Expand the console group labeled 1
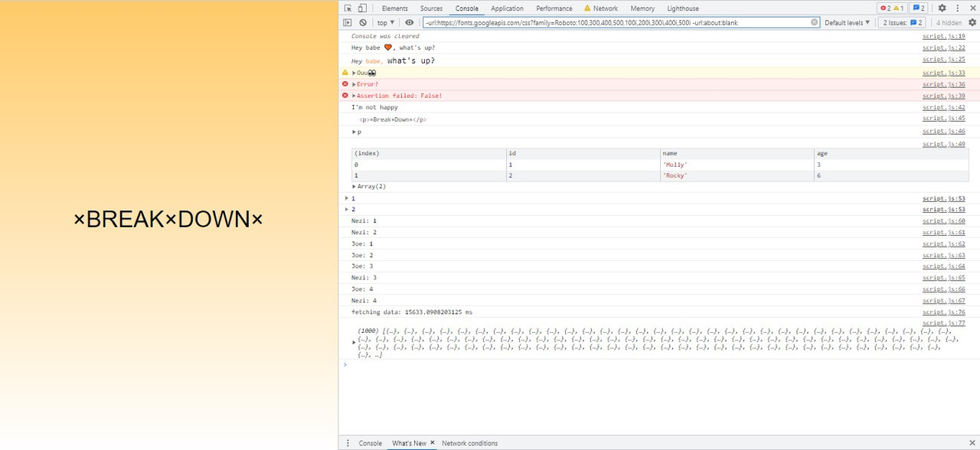This screenshot has width=980, height=450. click(x=347, y=198)
